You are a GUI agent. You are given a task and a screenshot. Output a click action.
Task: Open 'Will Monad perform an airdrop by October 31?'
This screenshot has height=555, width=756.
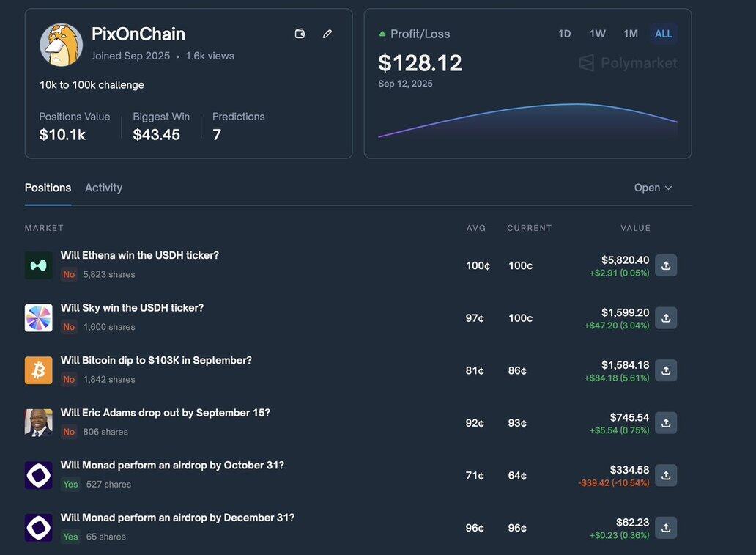tap(173, 466)
